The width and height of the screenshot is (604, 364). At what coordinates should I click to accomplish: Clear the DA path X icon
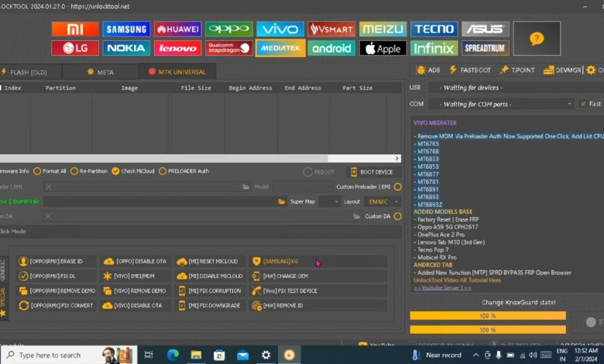[x=48, y=216]
